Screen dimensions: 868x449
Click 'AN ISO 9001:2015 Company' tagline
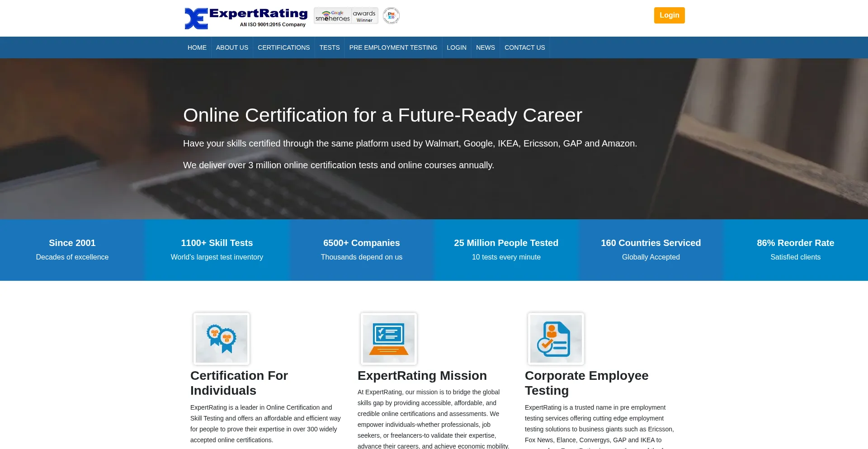[273, 24]
